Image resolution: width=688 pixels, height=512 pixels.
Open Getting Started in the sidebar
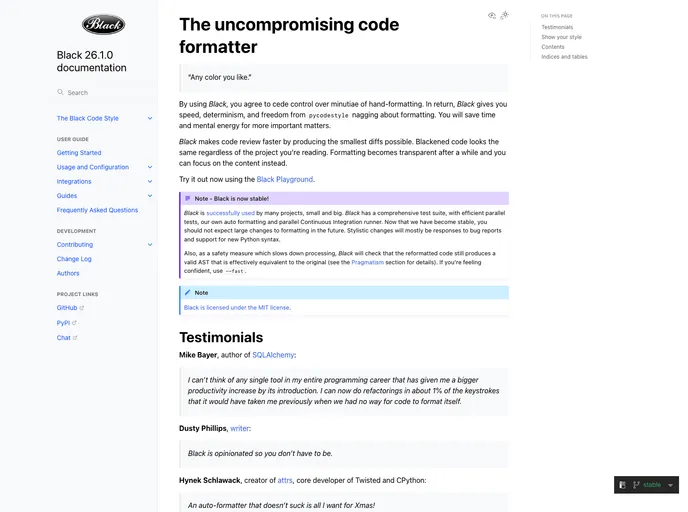tap(79, 153)
